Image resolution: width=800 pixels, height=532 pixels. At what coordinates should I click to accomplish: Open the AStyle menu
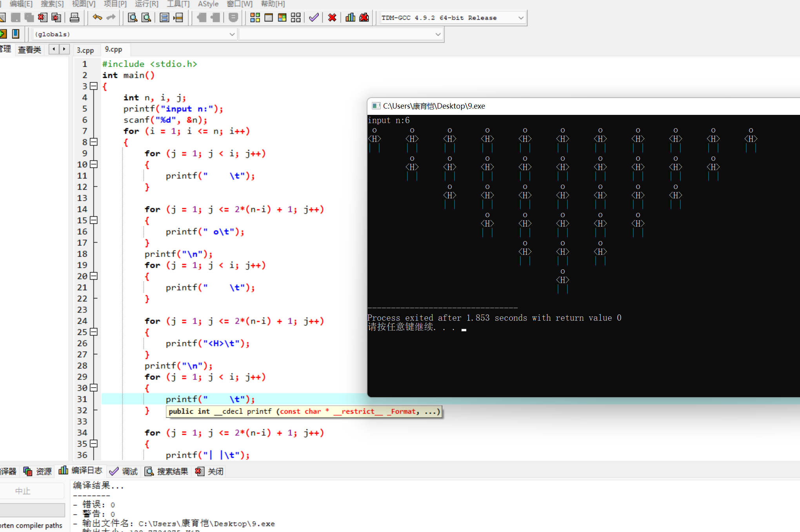pyautogui.click(x=208, y=4)
